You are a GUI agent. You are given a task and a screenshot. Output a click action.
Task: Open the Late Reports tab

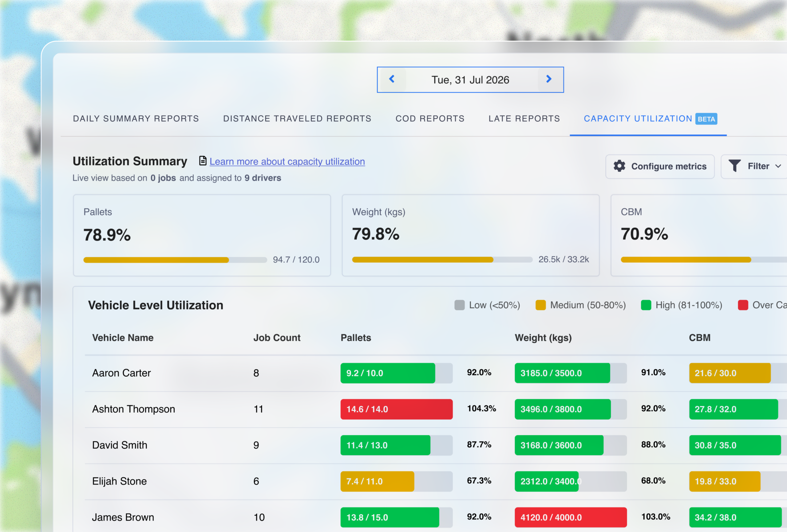click(x=524, y=119)
